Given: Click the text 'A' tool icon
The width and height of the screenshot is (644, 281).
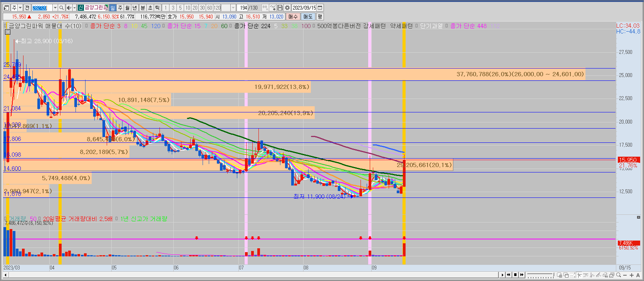Looking at the screenshot, I should click(x=638, y=275).
